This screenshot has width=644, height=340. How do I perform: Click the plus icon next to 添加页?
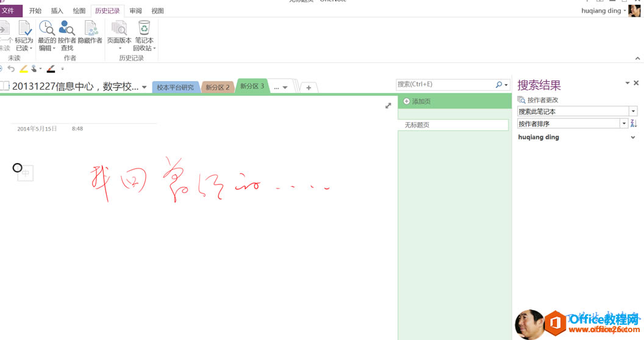tap(406, 101)
